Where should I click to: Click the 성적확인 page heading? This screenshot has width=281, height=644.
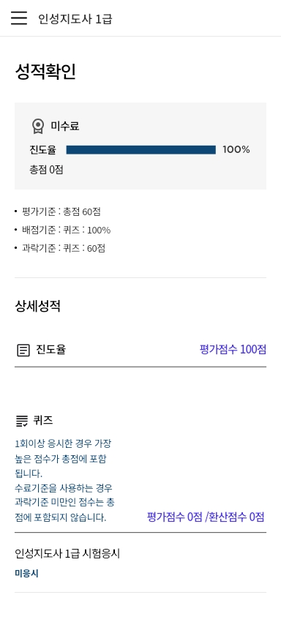click(45, 72)
